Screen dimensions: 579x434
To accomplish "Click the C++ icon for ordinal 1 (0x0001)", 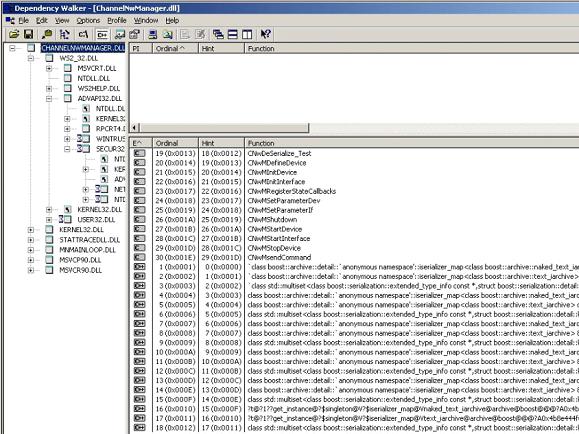I will tap(139, 267).
